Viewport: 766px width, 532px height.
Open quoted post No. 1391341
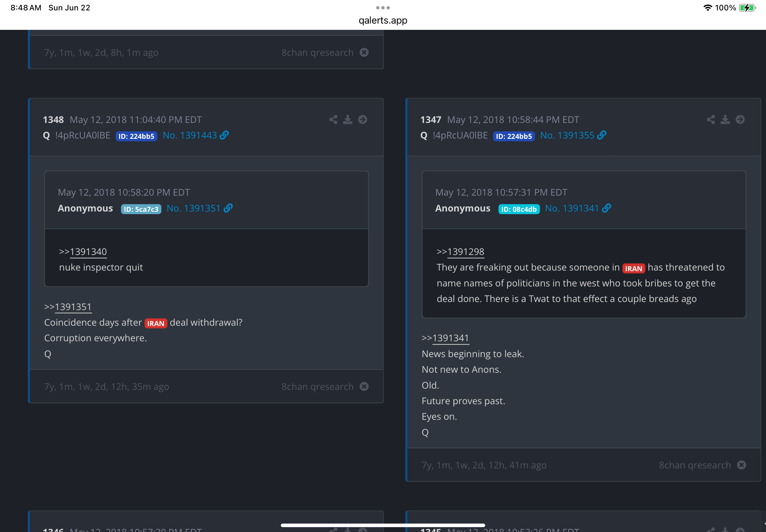(x=572, y=208)
